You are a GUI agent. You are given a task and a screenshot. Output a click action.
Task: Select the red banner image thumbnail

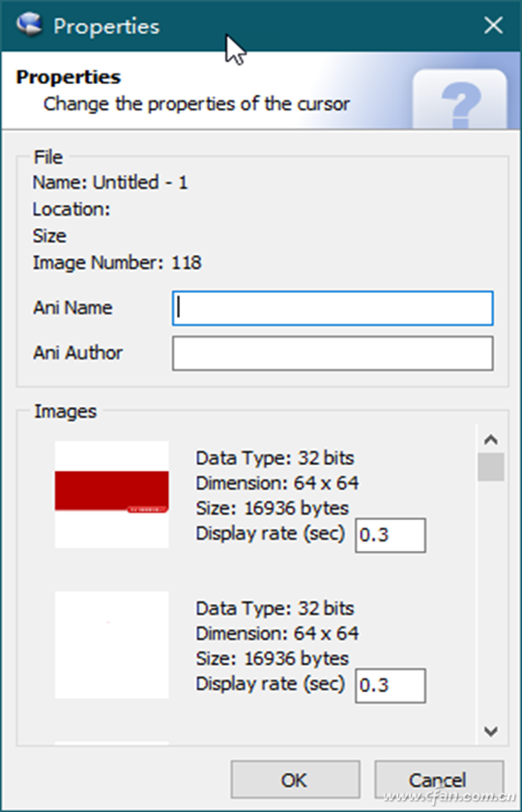coord(112,494)
